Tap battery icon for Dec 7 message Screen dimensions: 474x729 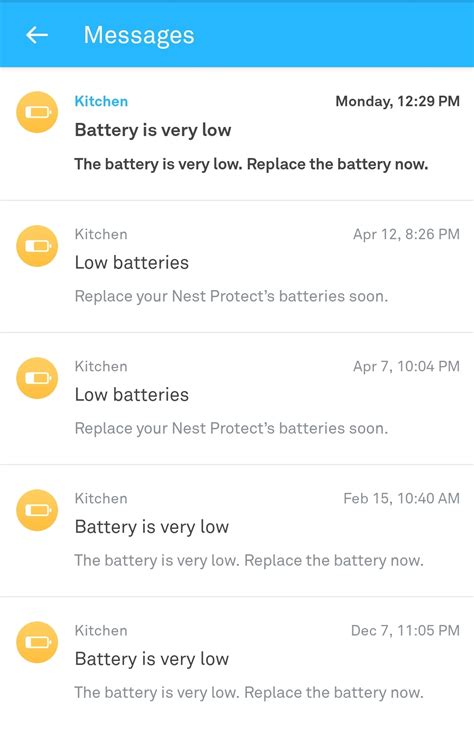point(37,642)
